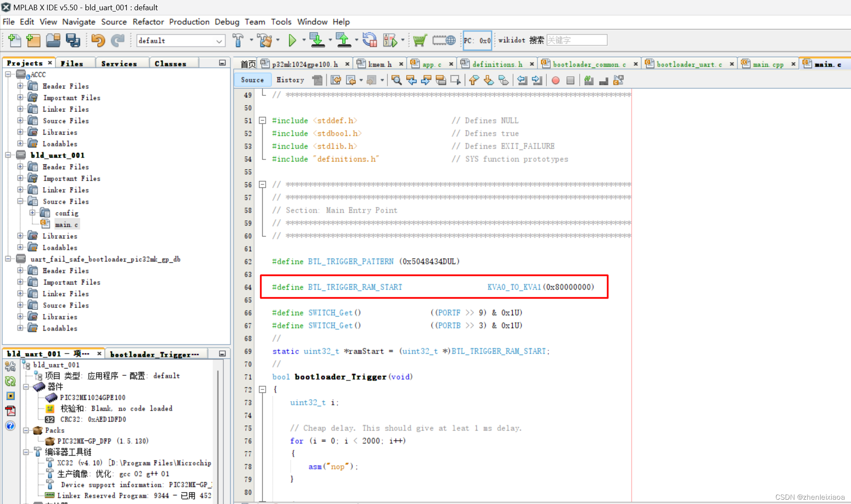Click the History button in the editor
The width and height of the screenshot is (851, 504).
(x=290, y=80)
